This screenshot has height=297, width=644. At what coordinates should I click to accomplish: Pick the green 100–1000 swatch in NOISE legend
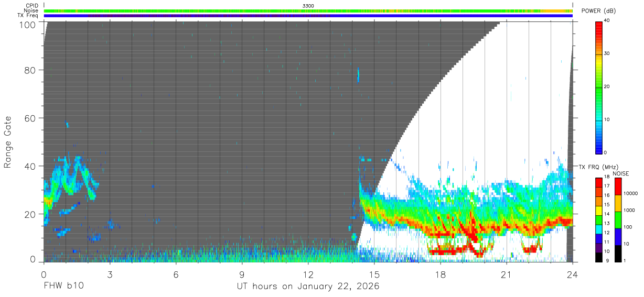618,219
